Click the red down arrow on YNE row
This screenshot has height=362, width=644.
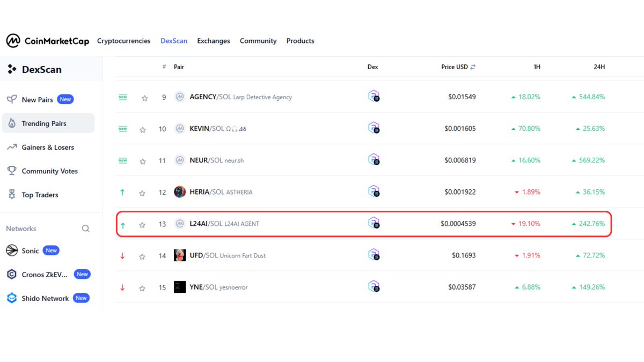[122, 287]
